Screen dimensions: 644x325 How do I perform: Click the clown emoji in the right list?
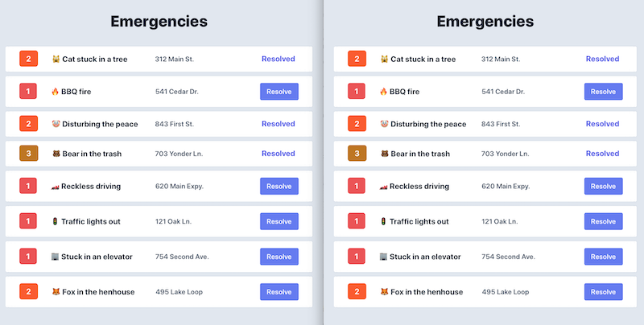point(384,124)
